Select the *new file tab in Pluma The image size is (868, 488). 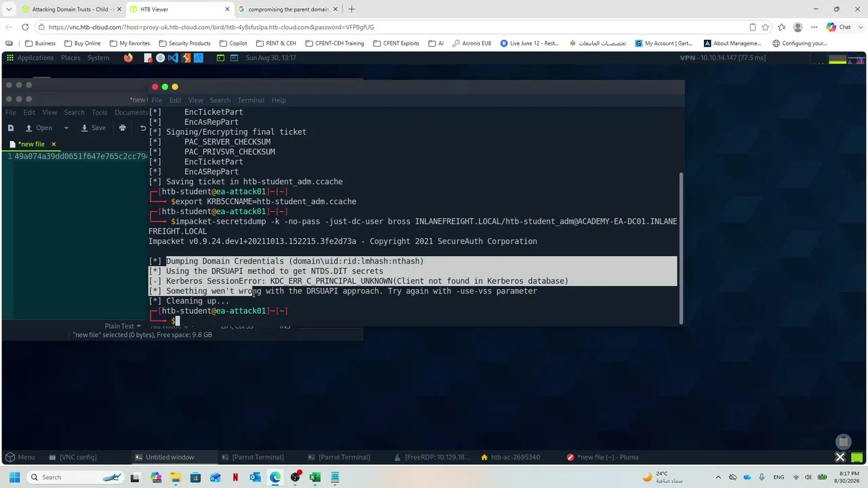point(31,144)
